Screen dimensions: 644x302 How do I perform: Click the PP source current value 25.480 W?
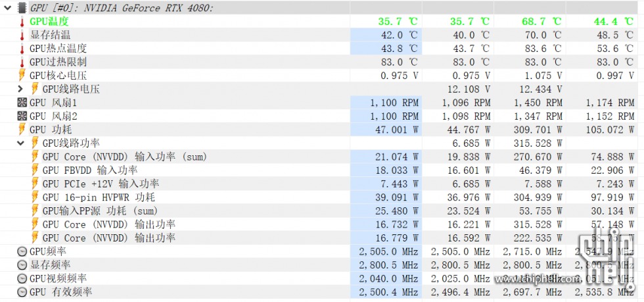pos(397,211)
